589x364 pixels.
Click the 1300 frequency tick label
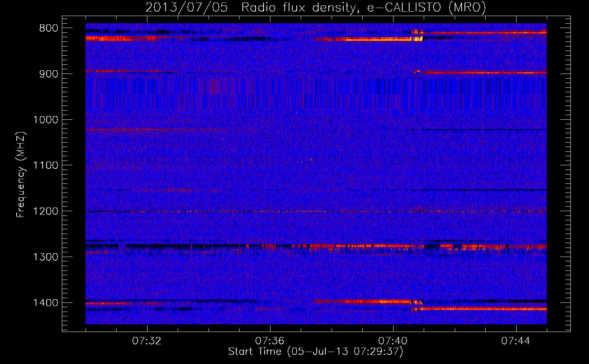point(46,257)
